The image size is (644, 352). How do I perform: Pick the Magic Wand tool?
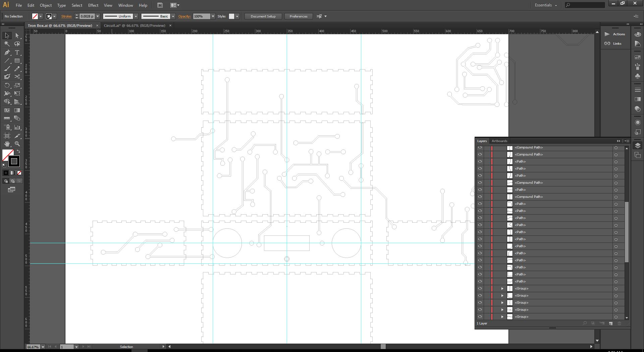point(7,44)
